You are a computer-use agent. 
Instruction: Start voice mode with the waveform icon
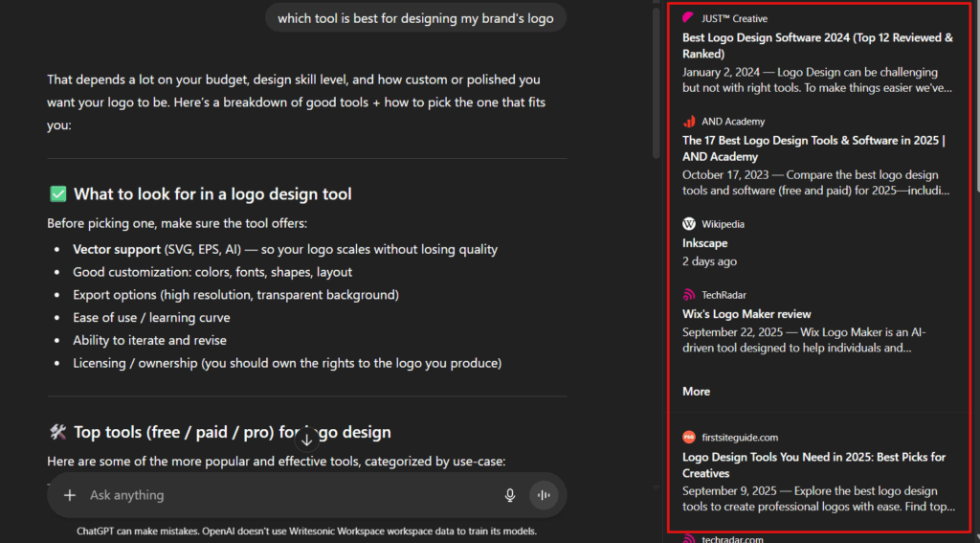(x=544, y=495)
